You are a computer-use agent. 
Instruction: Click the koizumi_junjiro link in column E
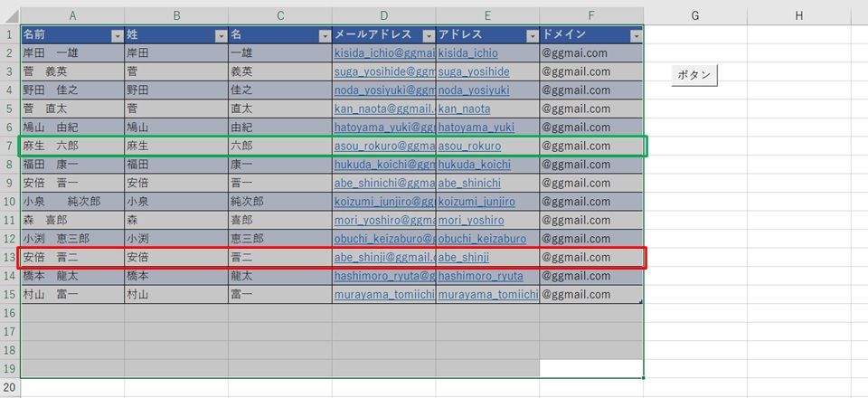coord(476,202)
